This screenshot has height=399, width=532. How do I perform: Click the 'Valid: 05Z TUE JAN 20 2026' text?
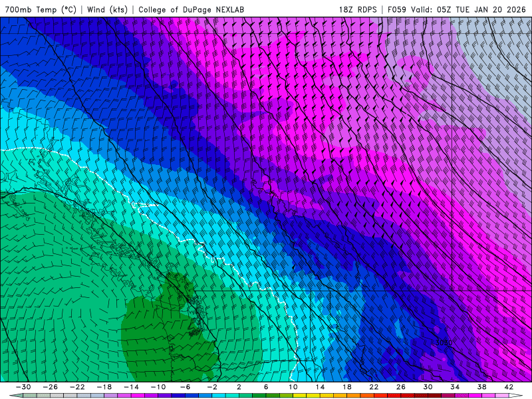[468, 9]
